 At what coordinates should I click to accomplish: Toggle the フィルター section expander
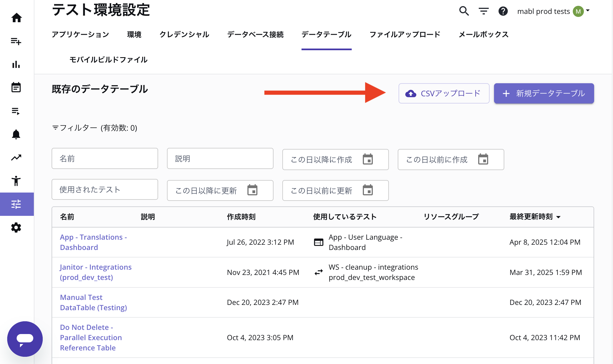[x=94, y=128]
